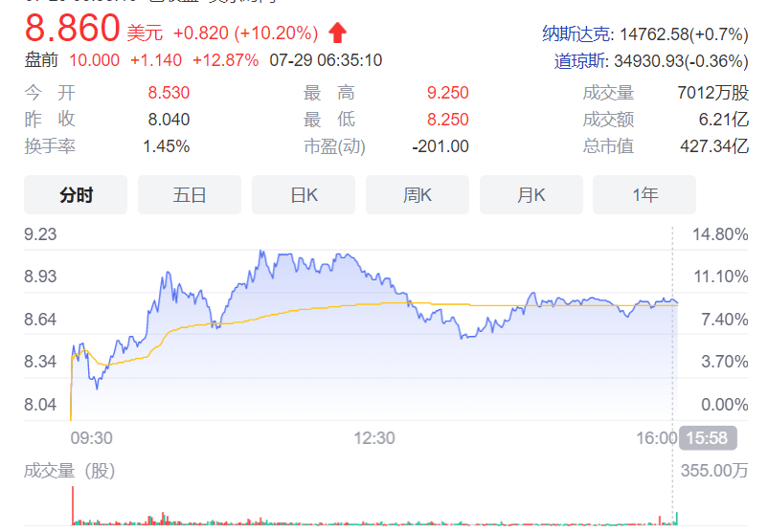Open the 纳斯达克 index link
Image resolution: width=768 pixels, height=532 pixels.
click(x=576, y=34)
